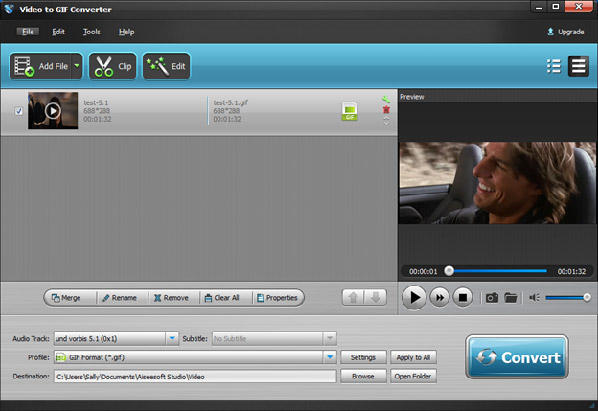Viewport: 598px width, 411px height.
Task: Click the output name test-5.1.gif
Action: pyautogui.click(x=230, y=102)
